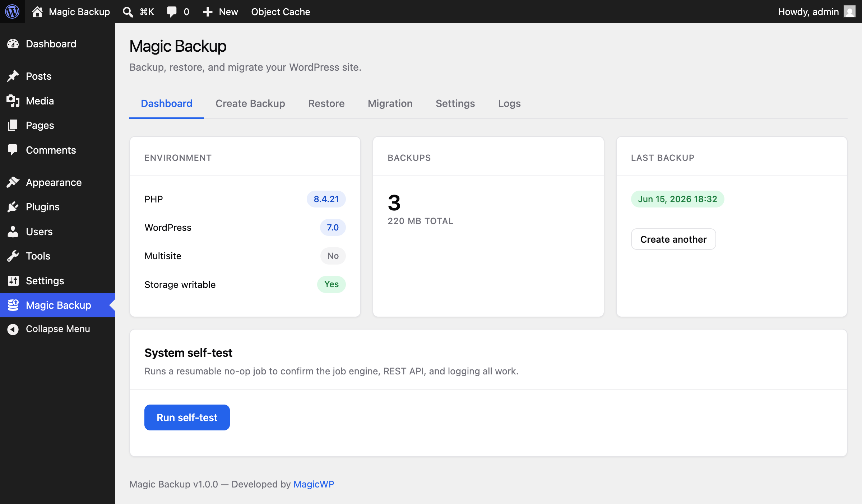Image resolution: width=862 pixels, height=504 pixels.
Task: Go to Users in sidebar
Action: click(x=39, y=232)
